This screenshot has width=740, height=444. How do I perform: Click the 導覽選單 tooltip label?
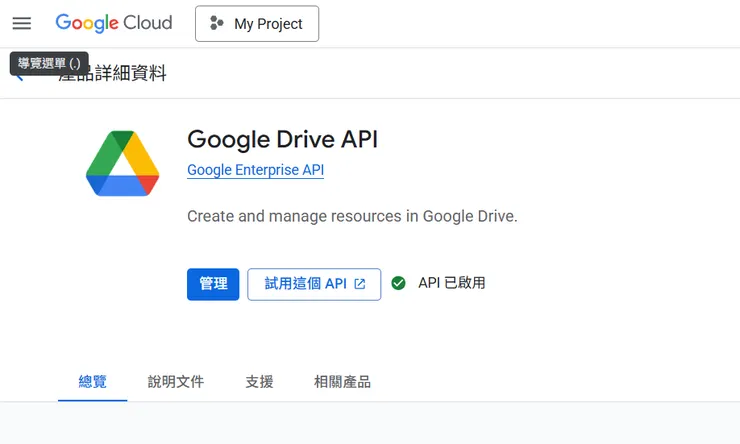pos(49,63)
